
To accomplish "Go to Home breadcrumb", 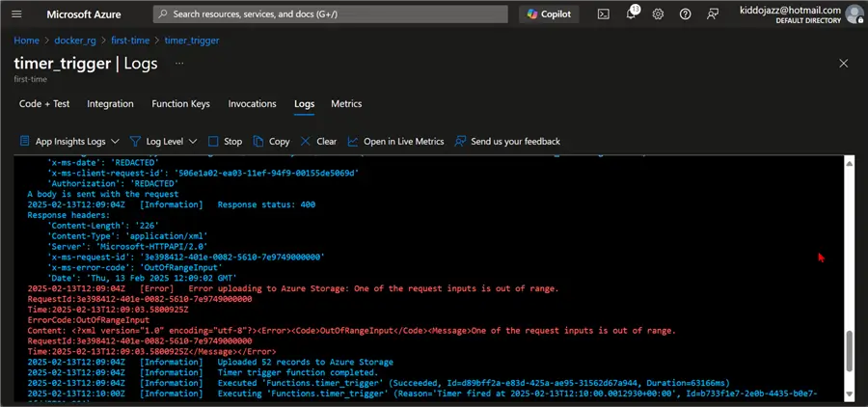I will (27, 41).
